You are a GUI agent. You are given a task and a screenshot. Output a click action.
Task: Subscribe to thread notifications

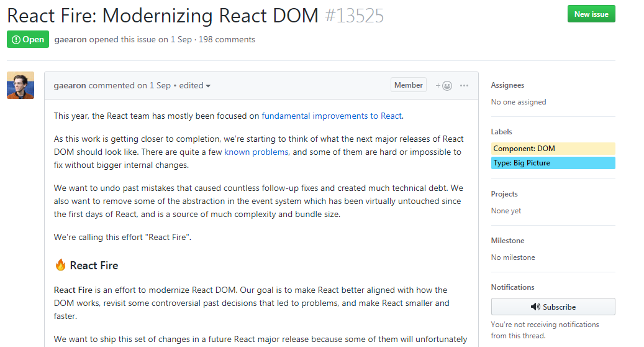[x=553, y=307]
